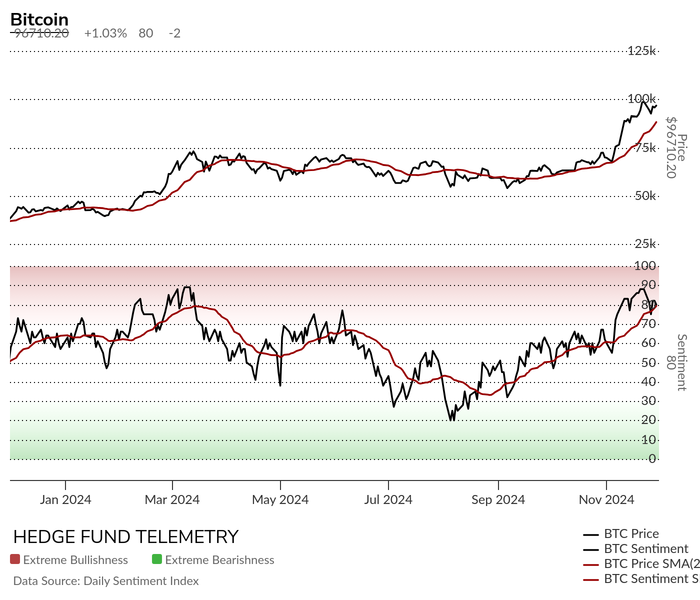700x600 pixels.
Task: Click the 100k price gridline label
Action: (x=641, y=98)
